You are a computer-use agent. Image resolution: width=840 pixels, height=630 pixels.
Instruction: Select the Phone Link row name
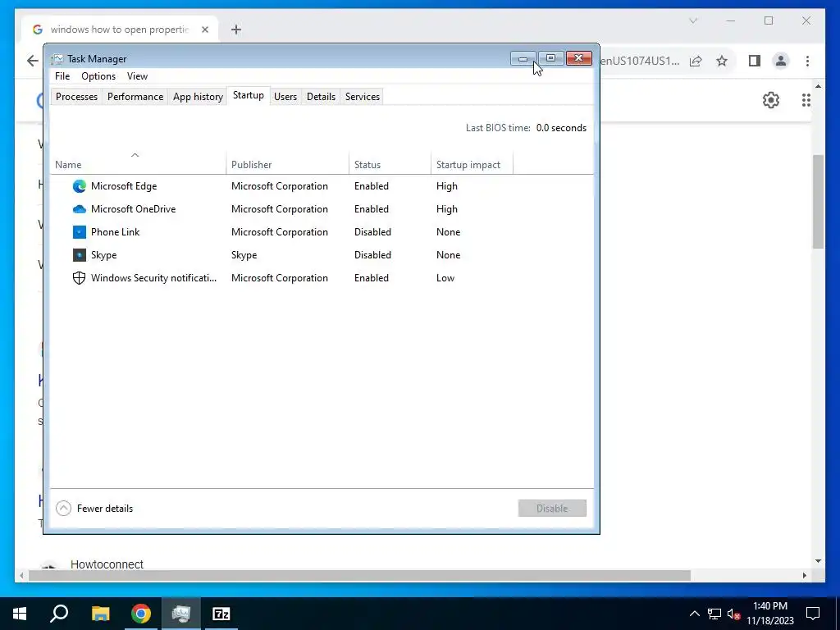(115, 232)
